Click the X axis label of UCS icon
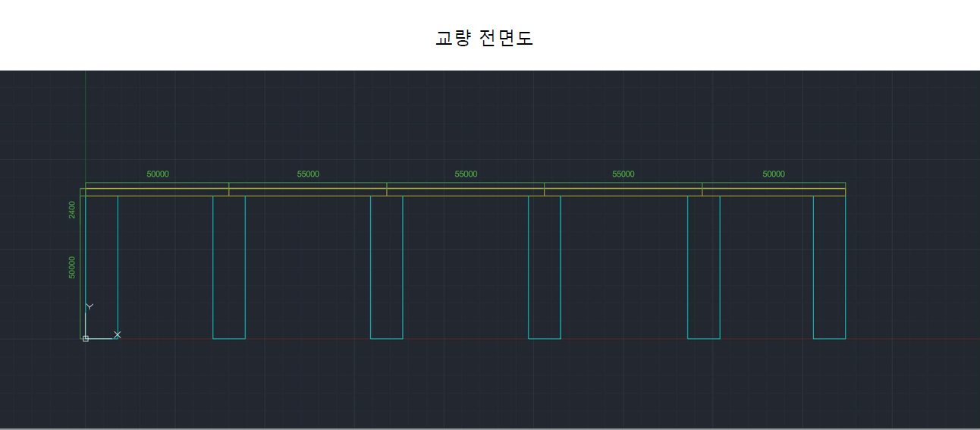980x430 pixels. [118, 334]
